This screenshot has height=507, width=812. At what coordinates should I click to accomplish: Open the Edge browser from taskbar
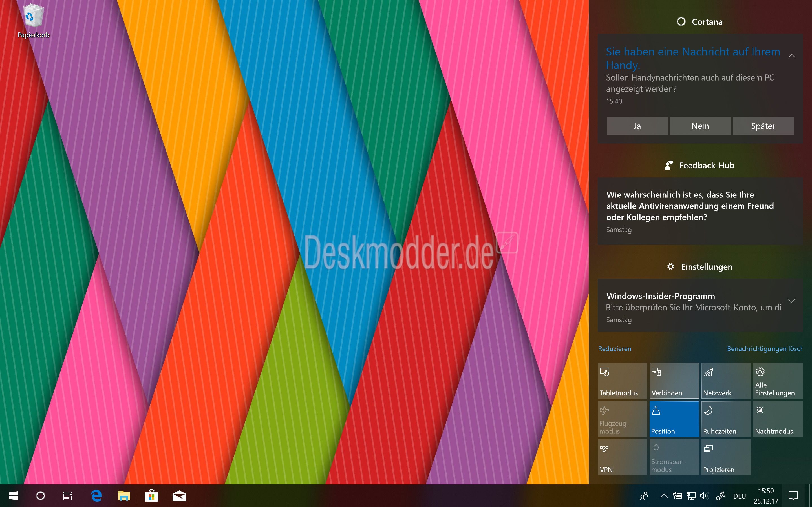[x=96, y=496]
